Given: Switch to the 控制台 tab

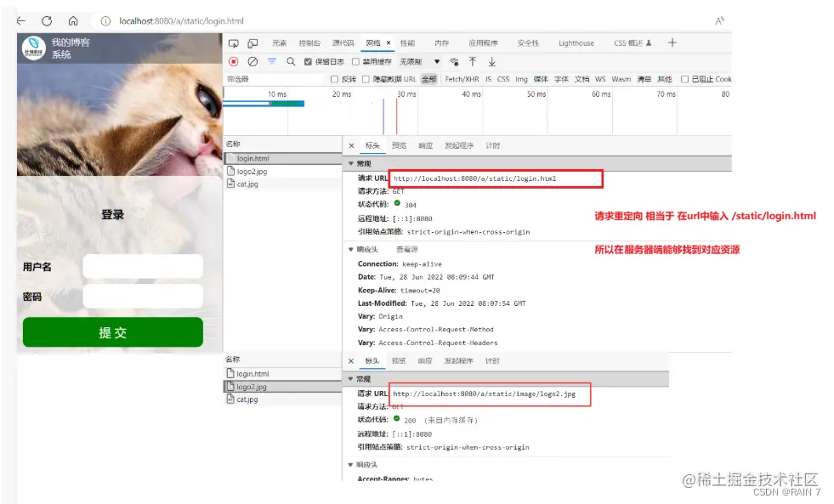Looking at the screenshot, I should click(x=309, y=43).
